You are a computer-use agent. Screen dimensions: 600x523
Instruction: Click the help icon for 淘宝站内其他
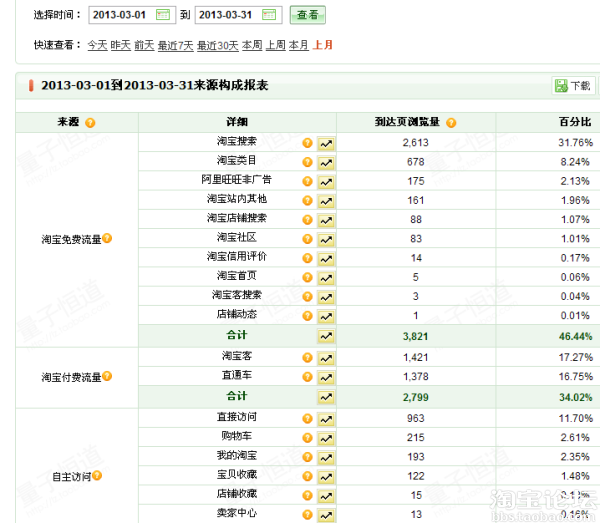click(307, 200)
